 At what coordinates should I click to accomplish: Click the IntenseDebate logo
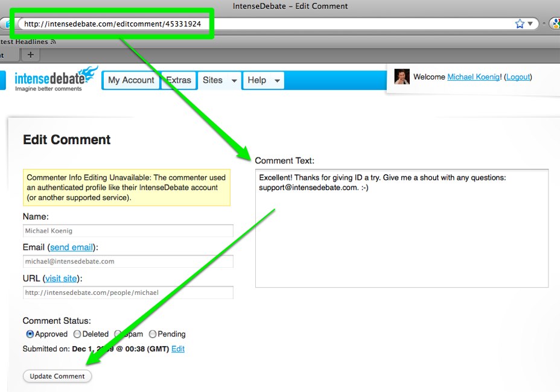point(56,79)
